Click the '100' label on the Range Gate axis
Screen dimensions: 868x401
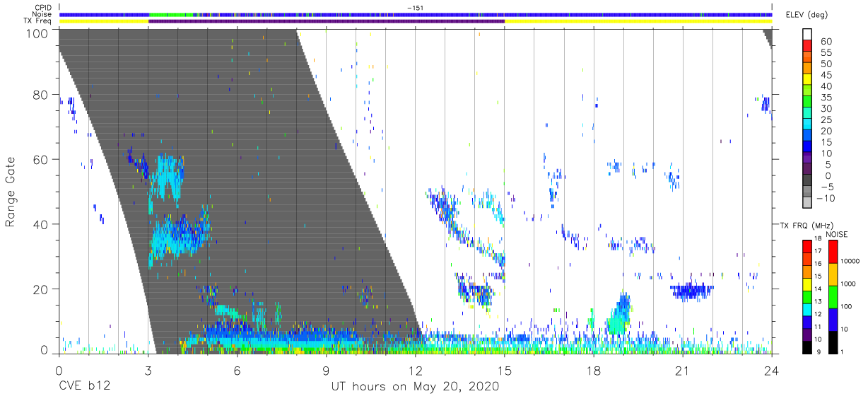coord(37,33)
